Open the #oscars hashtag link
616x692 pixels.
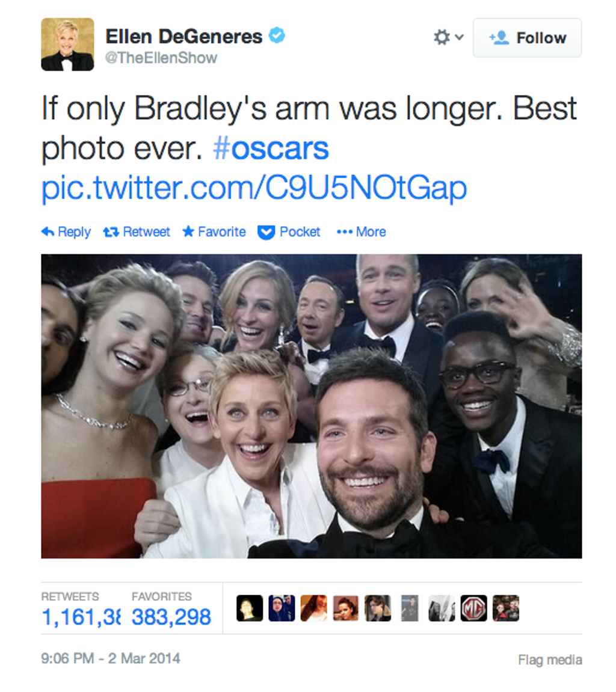(x=271, y=149)
